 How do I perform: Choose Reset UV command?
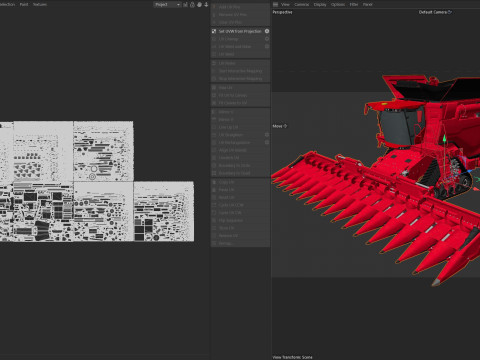coord(240,197)
